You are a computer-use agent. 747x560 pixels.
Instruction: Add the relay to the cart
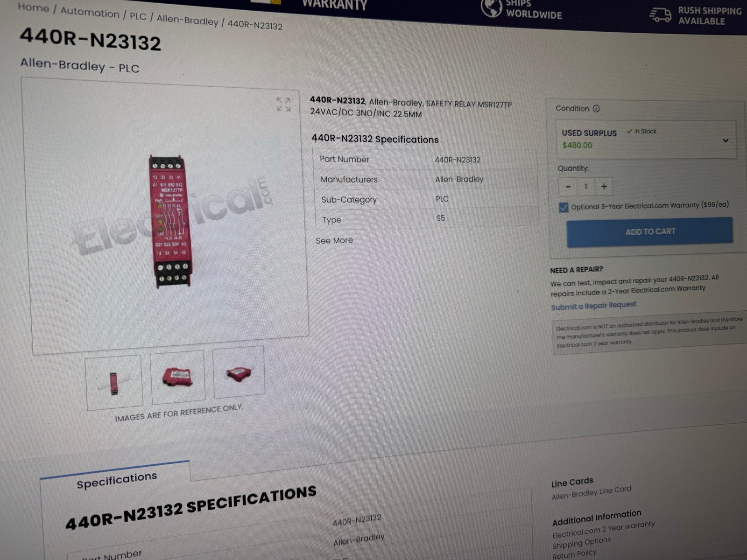(649, 231)
